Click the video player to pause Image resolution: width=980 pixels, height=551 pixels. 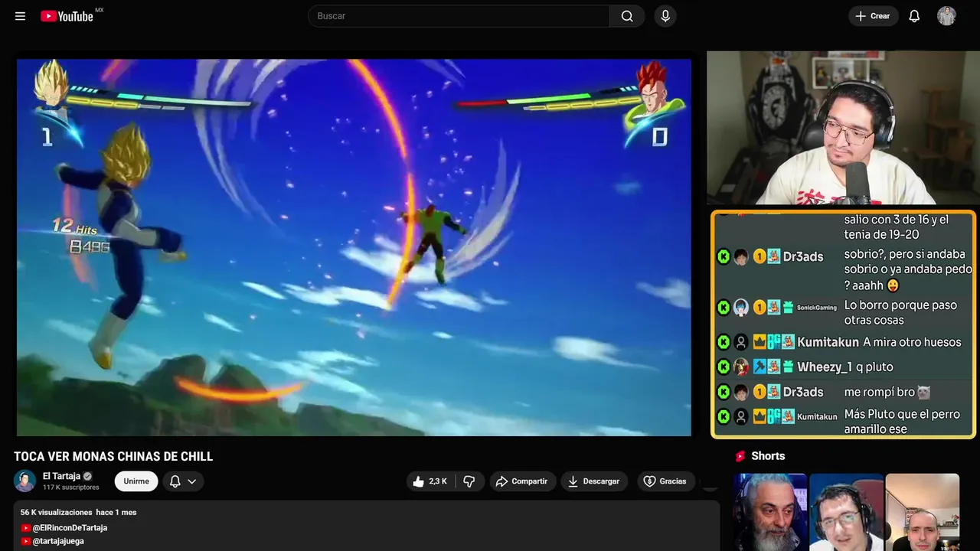coord(354,247)
